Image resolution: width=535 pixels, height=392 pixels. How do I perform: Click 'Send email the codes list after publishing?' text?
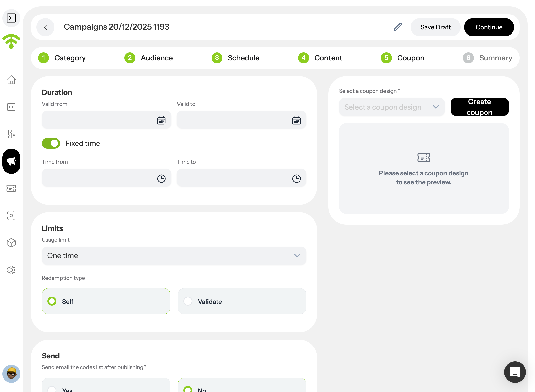(x=94, y=367)
